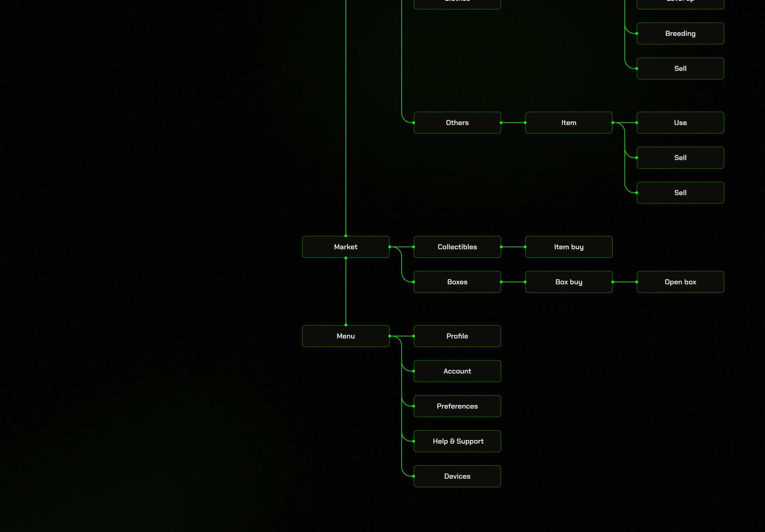Click the Box buy node
The width and height of the screenshot is (765, 532).
point(569,282)
